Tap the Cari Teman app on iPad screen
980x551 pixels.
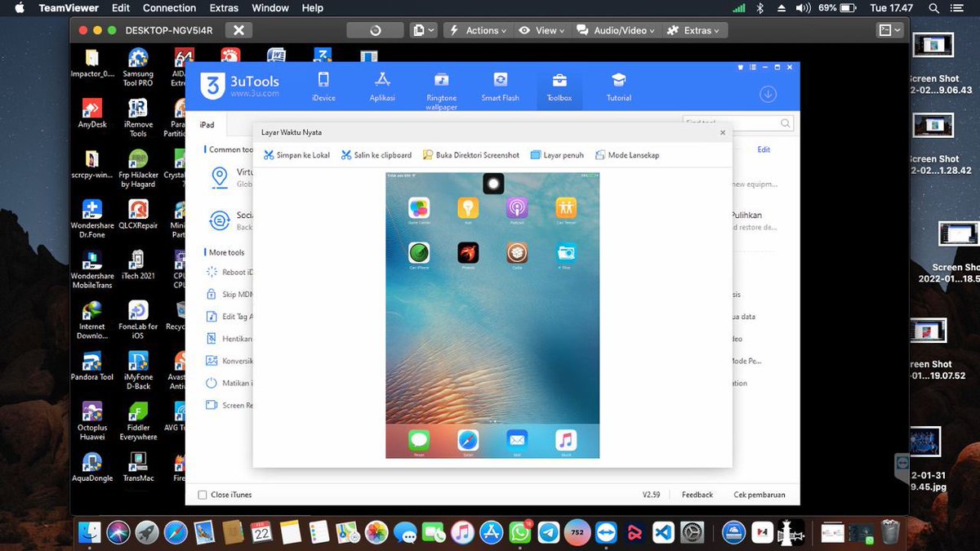coord(566,208)
